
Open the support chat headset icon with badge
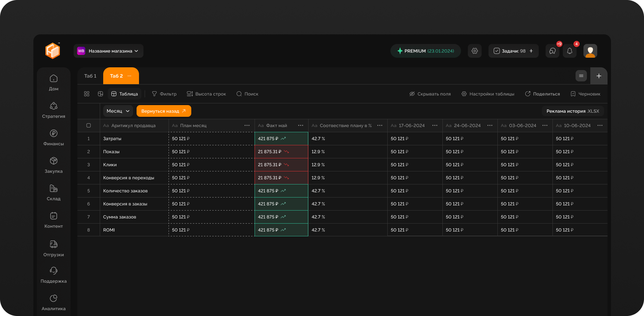[x=552, y=51]
